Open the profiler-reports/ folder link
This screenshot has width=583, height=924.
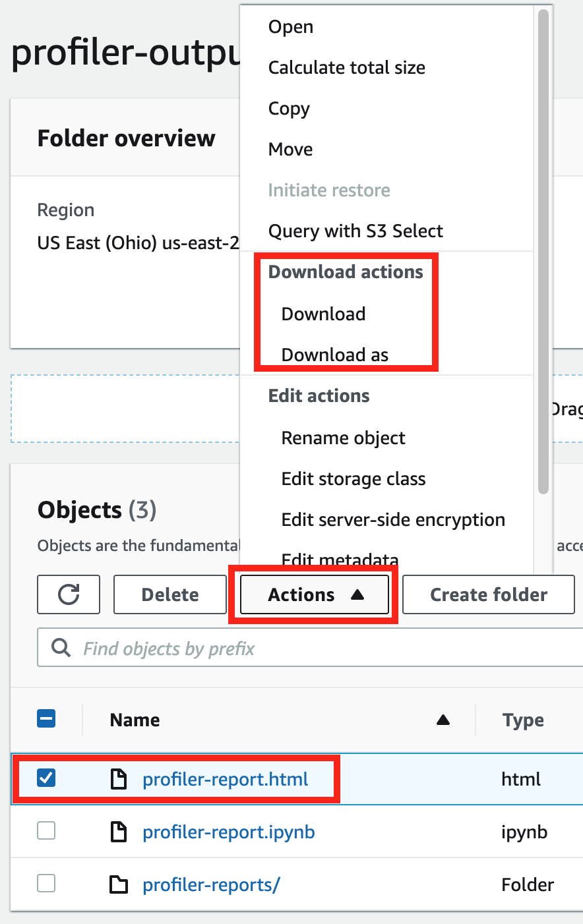click(211, 884)
